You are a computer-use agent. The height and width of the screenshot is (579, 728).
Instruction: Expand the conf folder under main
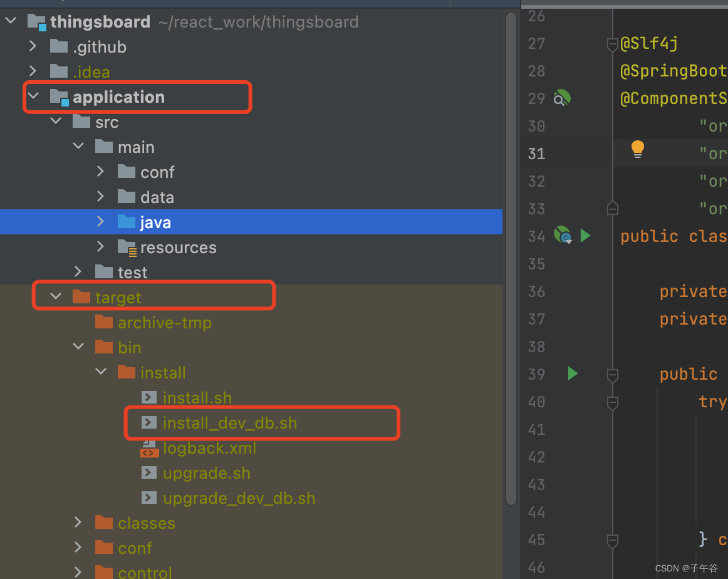click(x=101, y=171)
